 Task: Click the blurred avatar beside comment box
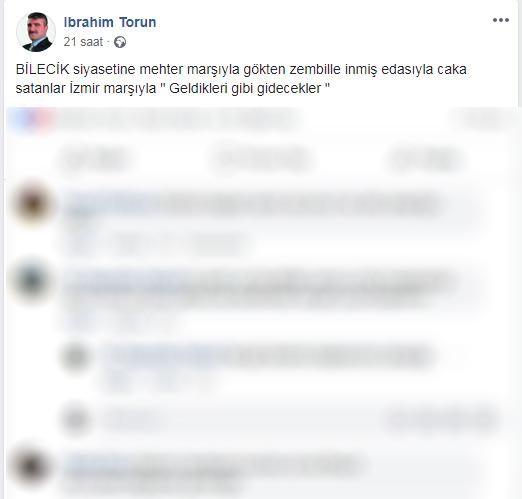tap(76, 419)
